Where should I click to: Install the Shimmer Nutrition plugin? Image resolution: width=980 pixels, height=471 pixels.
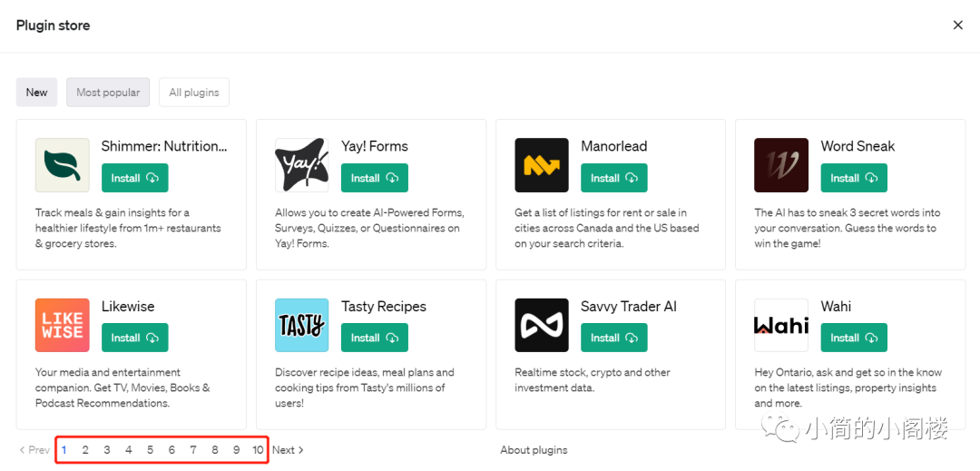click(134, 178)
